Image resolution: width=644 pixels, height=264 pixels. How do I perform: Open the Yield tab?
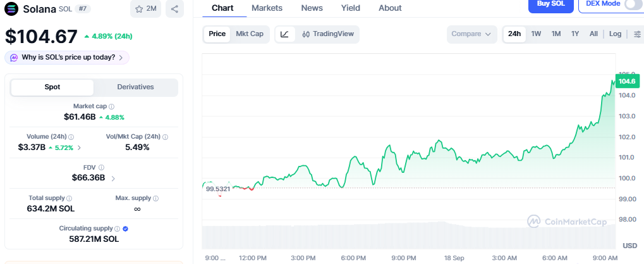pyautogui.click(x=351, y=8)
